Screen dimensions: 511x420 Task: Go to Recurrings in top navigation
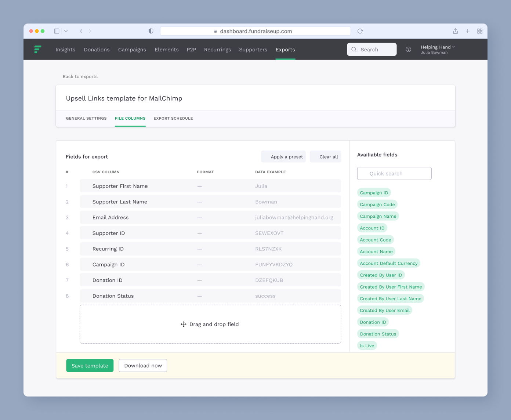pos(218,50)
